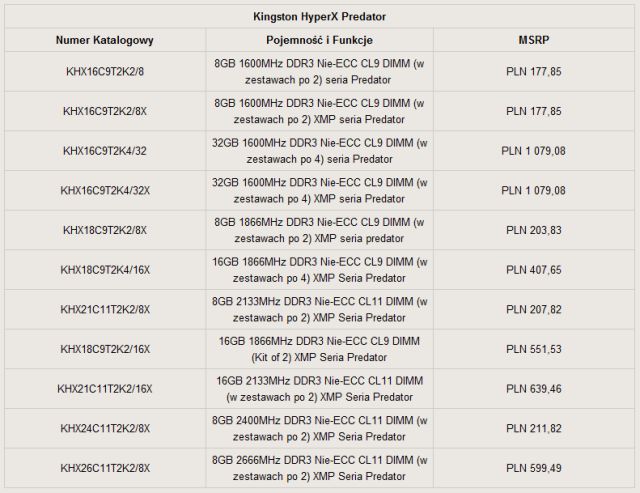This screenshot has height=493, width=640.
Task: Click the PLN 203,83 price cell
Action: (x=534, y=230)
